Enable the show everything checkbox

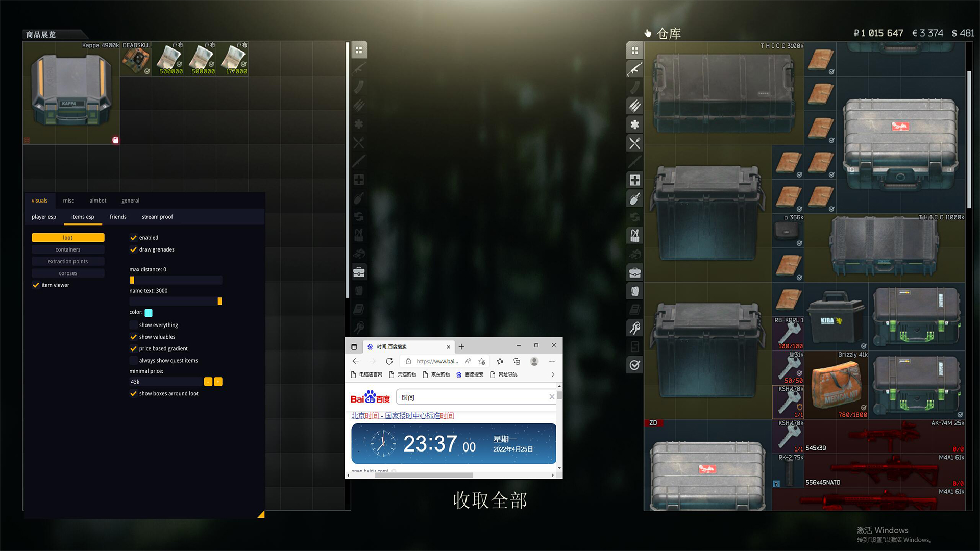(133, 325)
